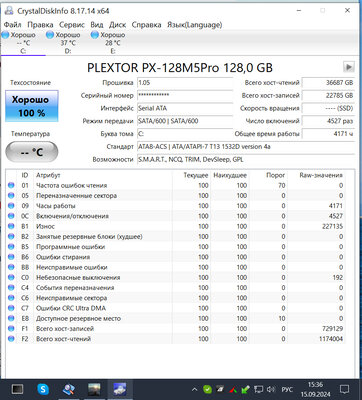Click the Прошивка field showing 1.05
The image size is (362, 400).
tap(185, 83)
